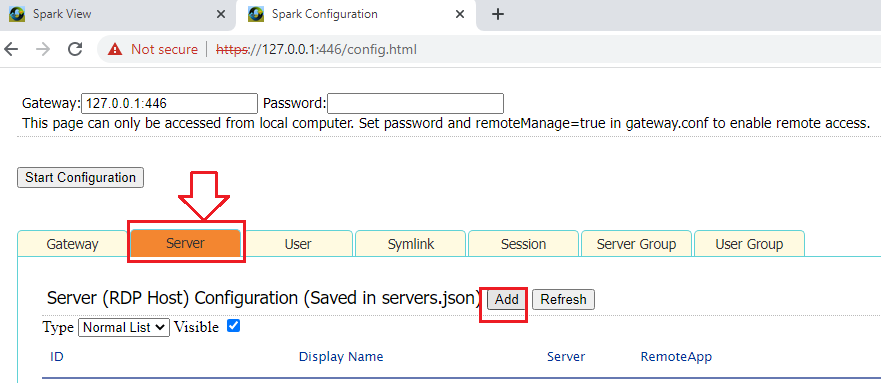This screenshot has width=881, height=383.
Task: Click the Spark Configuration tab favicon
Action: click(256, 14)
